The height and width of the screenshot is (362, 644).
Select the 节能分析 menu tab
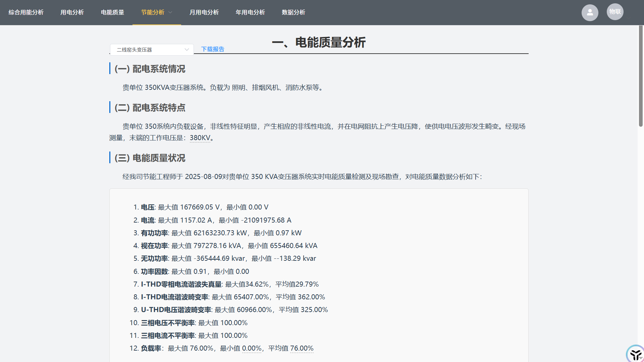[x=153, y=12]
